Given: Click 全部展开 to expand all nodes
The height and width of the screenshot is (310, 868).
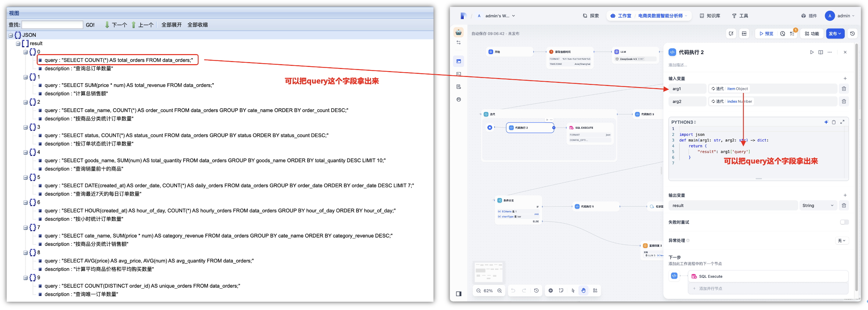Looking at the screenshot, I should (171, 25).
